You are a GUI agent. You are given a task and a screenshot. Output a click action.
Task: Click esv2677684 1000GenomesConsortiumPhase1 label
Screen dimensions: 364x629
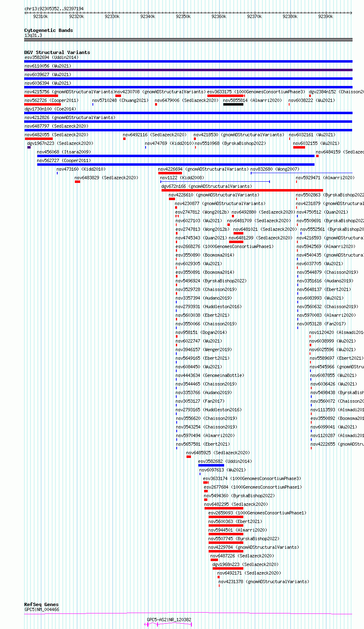253,487
